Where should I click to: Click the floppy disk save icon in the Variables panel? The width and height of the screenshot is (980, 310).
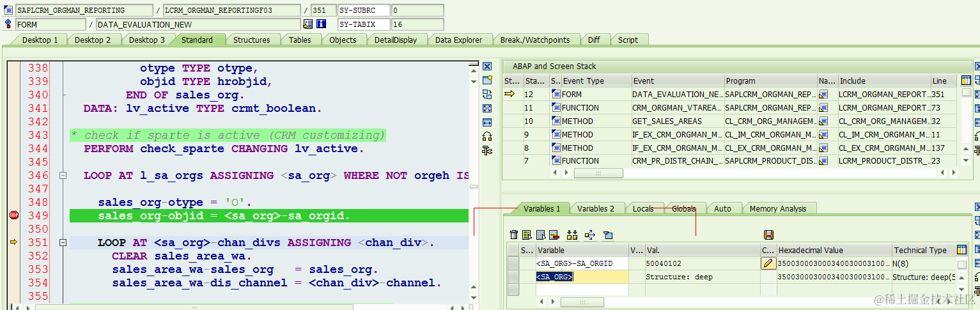point(769,235)
